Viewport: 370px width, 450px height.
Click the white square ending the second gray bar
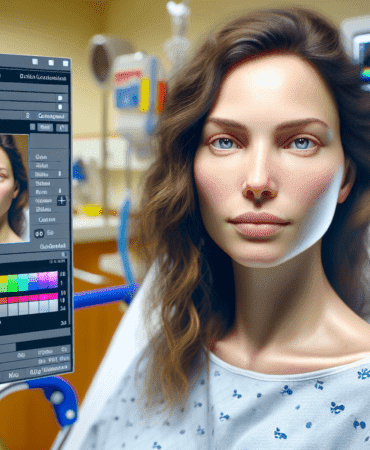tap(60, 107)
